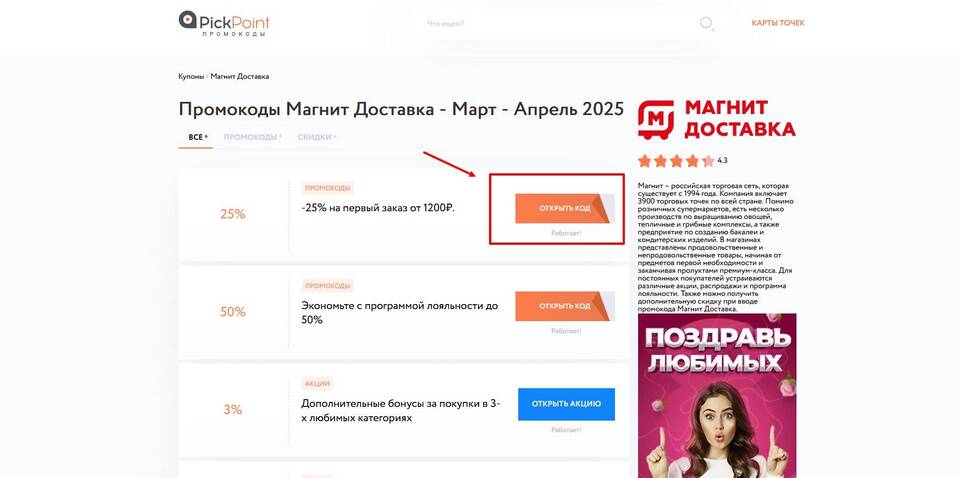Click the АКЦИИ tag on 3% offer

click(317, 384)
